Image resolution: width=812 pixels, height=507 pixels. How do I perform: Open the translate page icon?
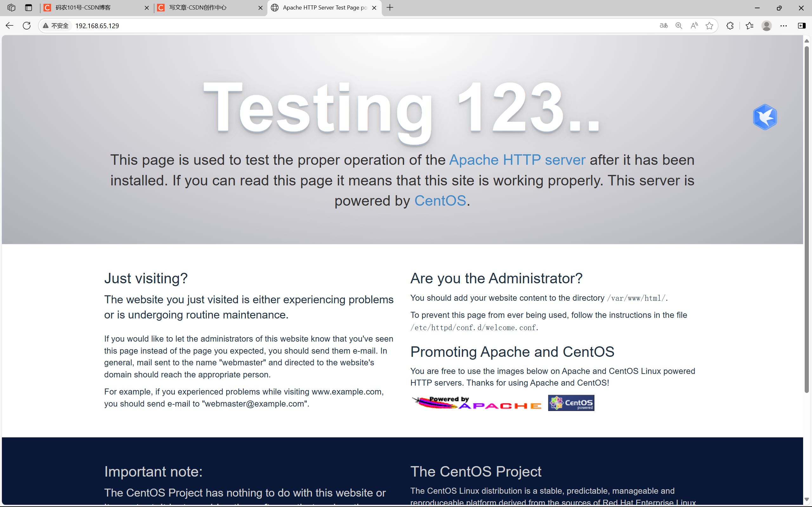[663, 25]
